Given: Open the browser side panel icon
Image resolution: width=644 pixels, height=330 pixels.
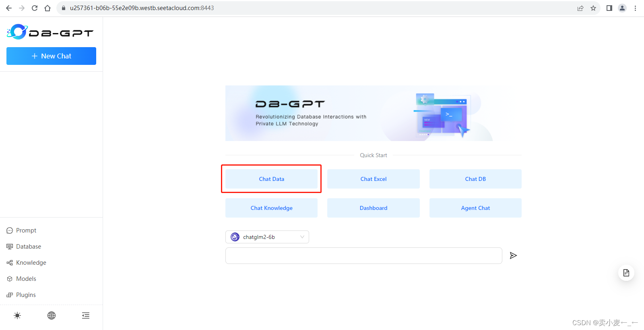Looking at the screenshot, I should pos(609,8).
